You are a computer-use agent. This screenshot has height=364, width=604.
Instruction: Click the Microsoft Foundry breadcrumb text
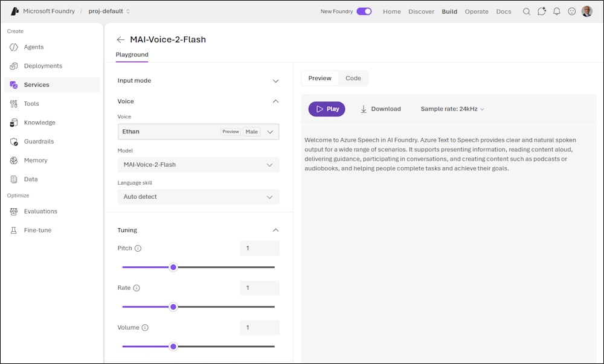[x=49, y=11]
